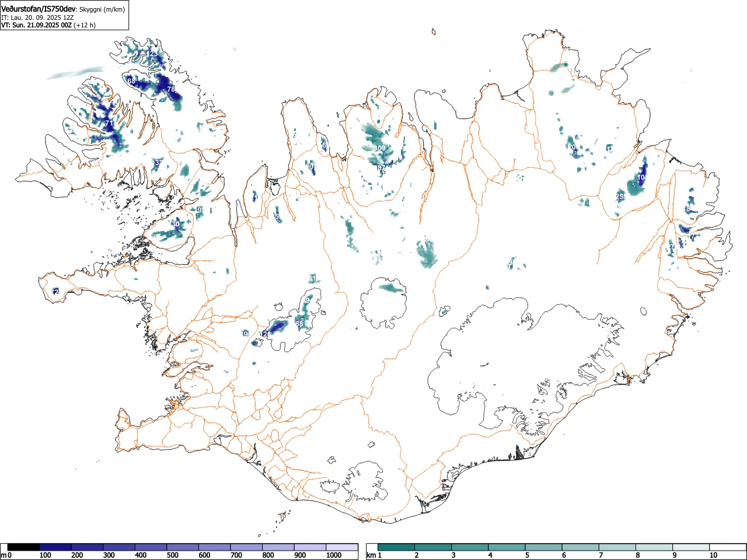Select the black 0–100 m legend swatch
Image resolution: width=747 pixels, height=560 pixels.
point(23,547)
